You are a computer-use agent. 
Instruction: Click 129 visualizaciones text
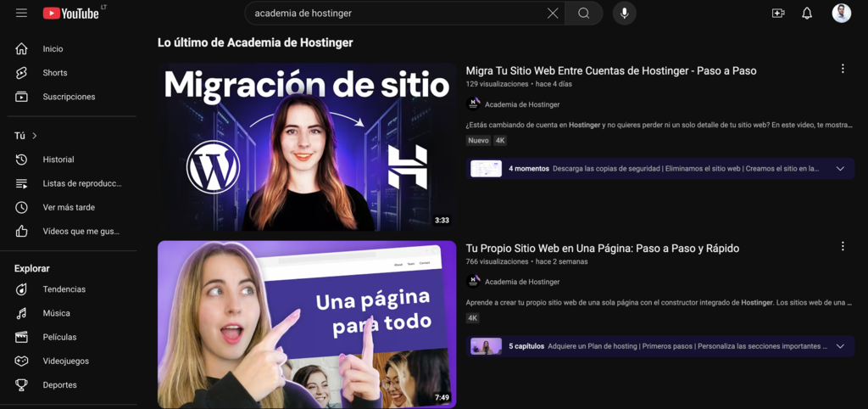(x=497, y=84)
